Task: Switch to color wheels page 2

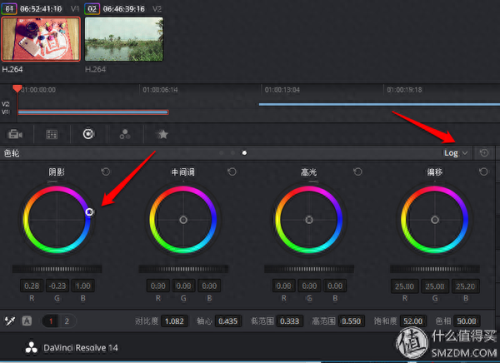Action: pyautogui.click(x=67, y=321)
